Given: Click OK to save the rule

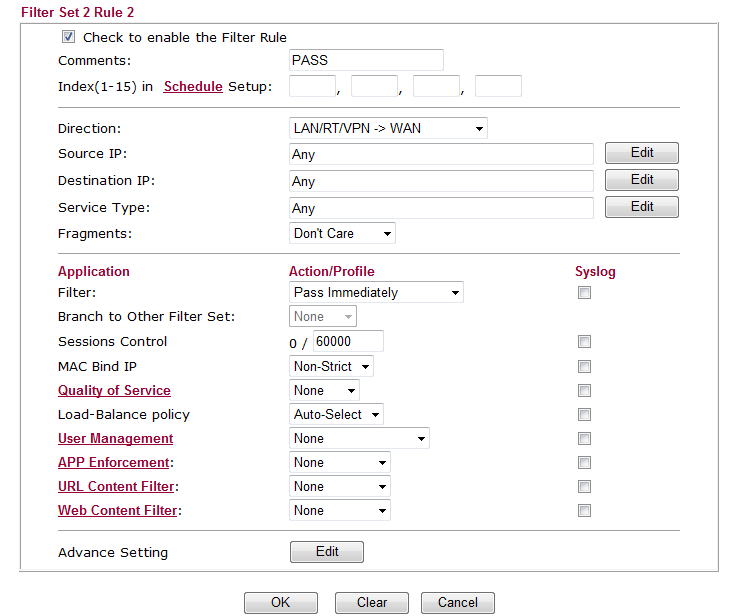Looking at the screenshot, I should pos(281,603).
